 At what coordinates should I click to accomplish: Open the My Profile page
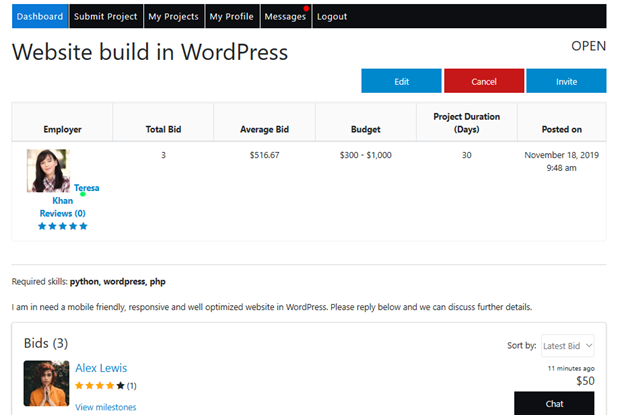(x=232, y=16)
